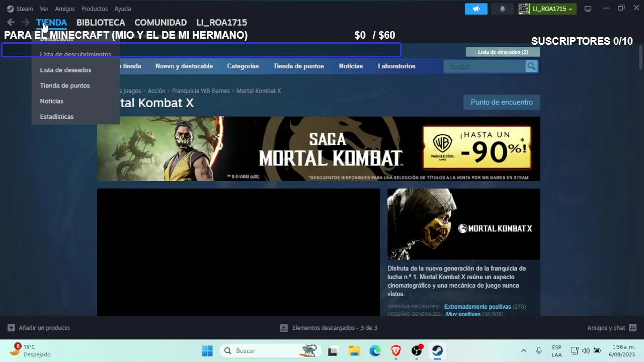Open the Nuevo y destacable dropdown
The height and width of the screenshot is (362, 644).
click(x=184, y=66)
